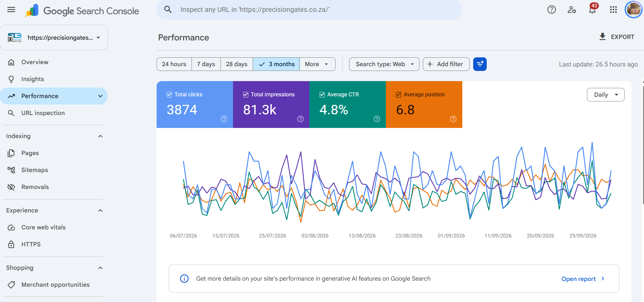Image resolution: width=644 pixels, height=302 pixels.
Task: Click the Removals crossed-eye icon
Action: (11, 187)
